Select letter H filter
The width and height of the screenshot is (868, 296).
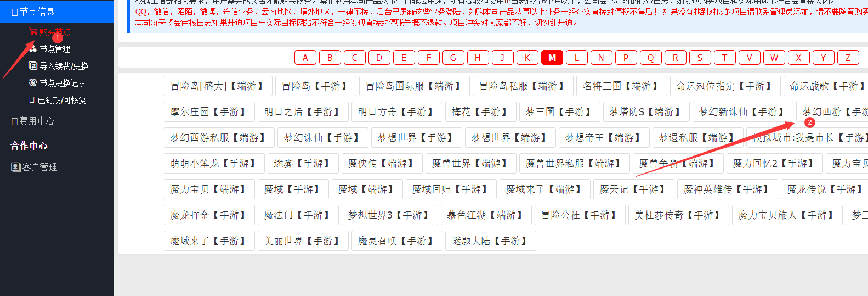tap(478, 58)
